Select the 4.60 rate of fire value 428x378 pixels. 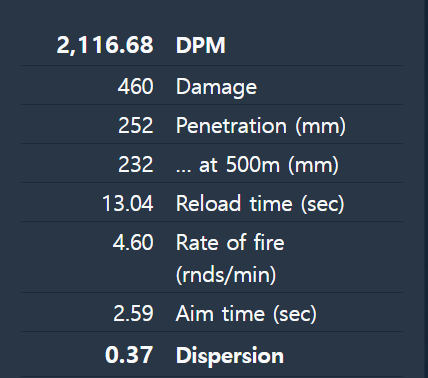coord(133,242)
